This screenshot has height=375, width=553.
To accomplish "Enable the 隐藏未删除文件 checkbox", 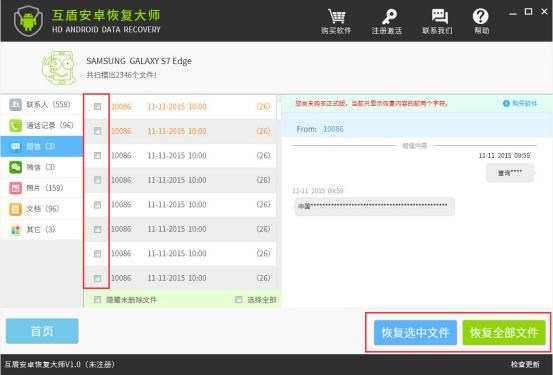I will [98, 300].
